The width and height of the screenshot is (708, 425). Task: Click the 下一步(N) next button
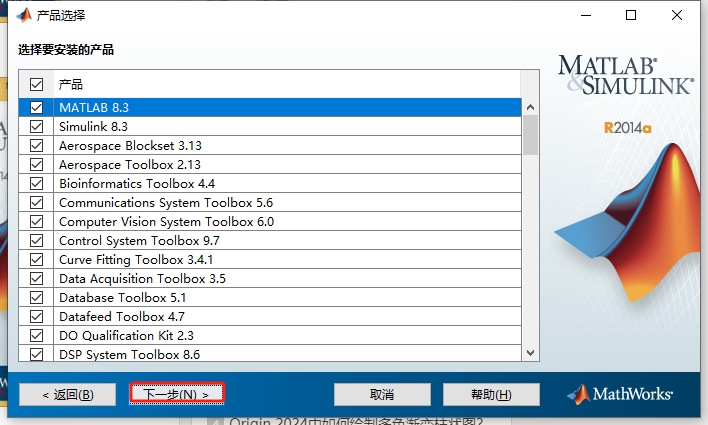pos(177,394)
